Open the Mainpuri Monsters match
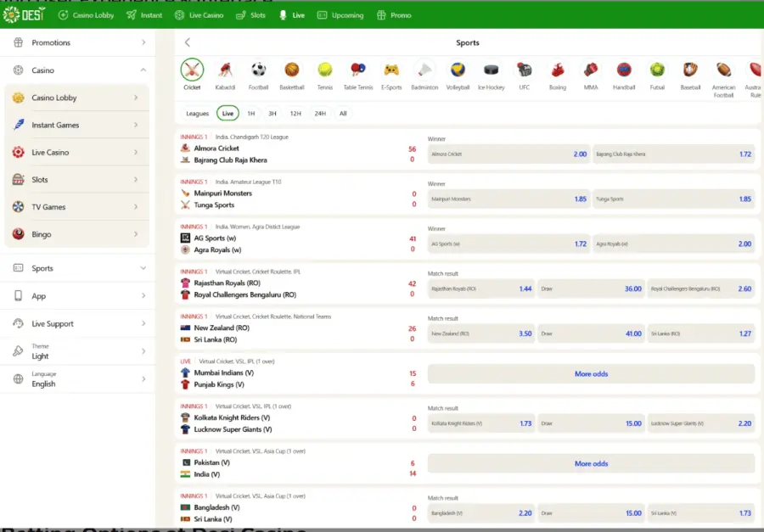 [x=222, y=193]
